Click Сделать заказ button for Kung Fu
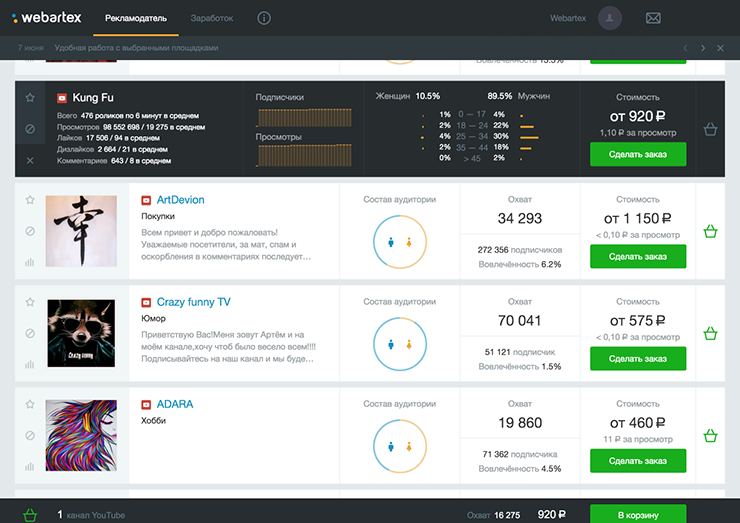This screenshot has width=740, height=523. (x=637, y=154)
